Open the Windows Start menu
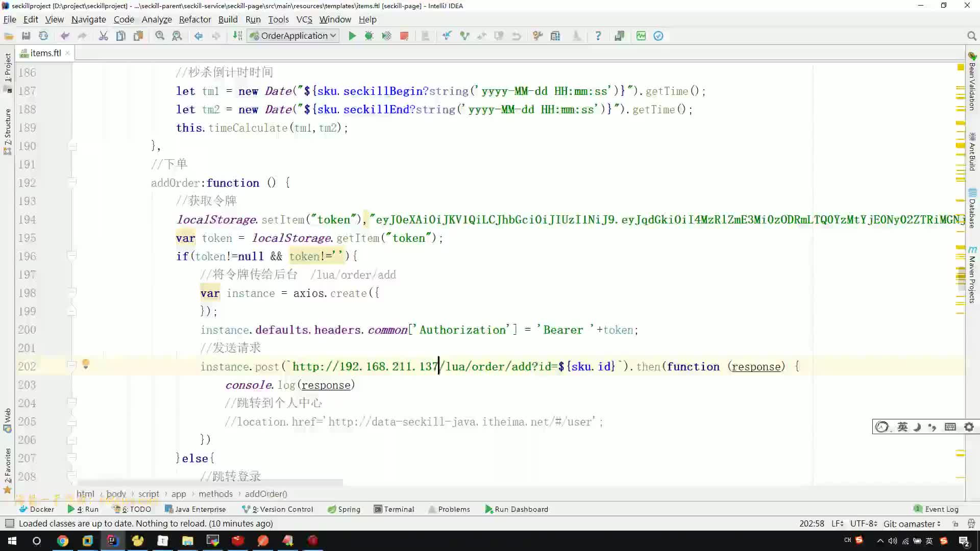Viewport: 980px width, 551px height. click(x=12, y=541)
